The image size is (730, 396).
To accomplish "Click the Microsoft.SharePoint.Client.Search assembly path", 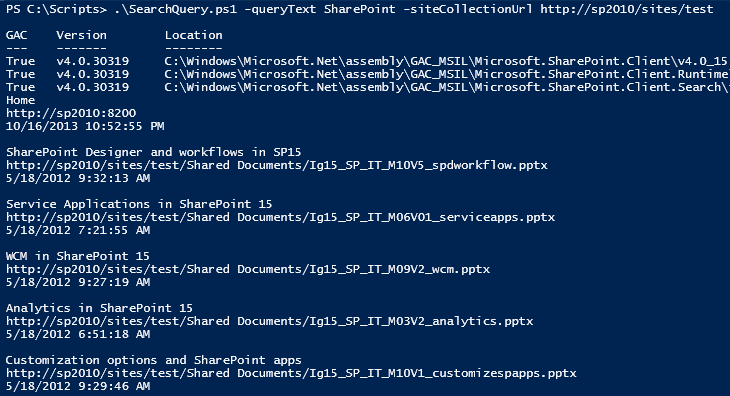I will point(447,87).
